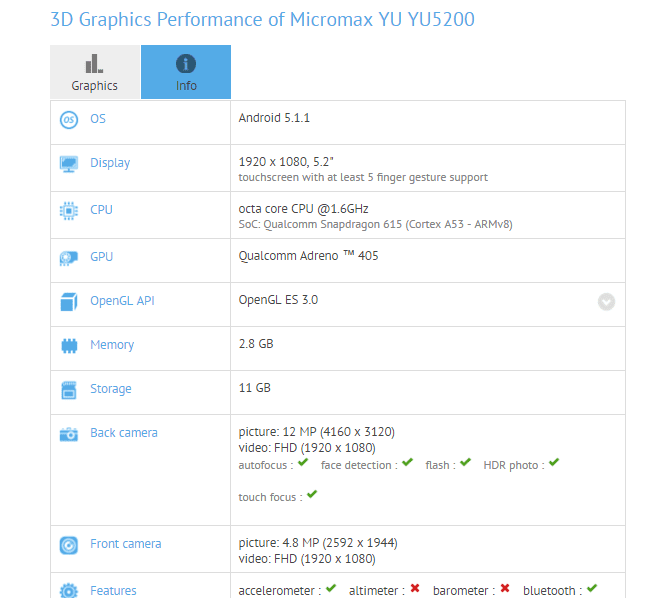Click the Android 5.1.1 value
Image resolution: width=657 pixels, height=598 pixels.
coord(274,118)
